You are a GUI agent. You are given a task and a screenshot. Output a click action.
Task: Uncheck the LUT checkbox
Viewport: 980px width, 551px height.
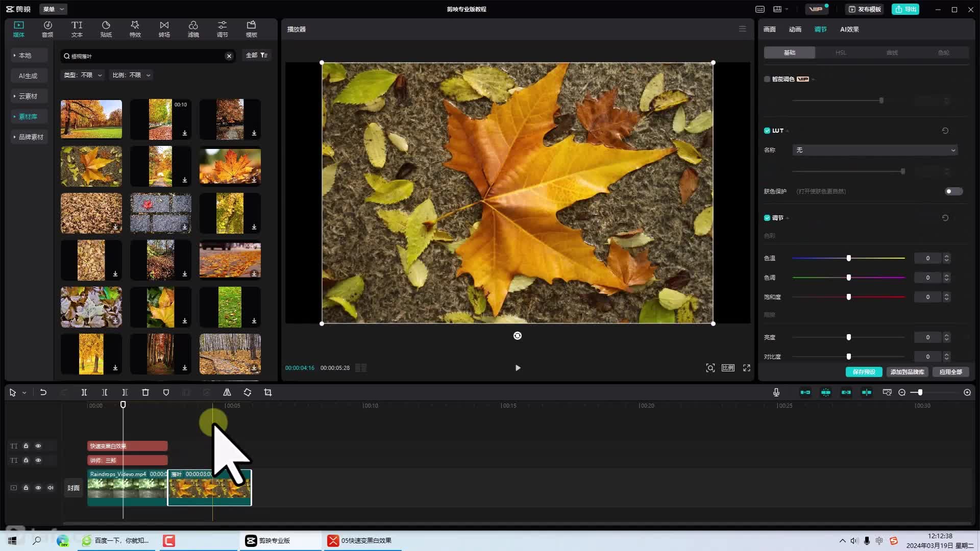tap(767, 131)
